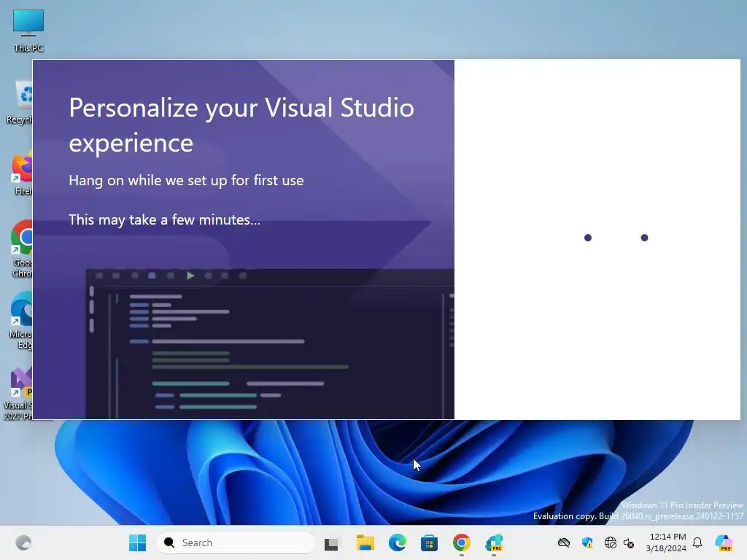
Task: Open the network status tray icon
Action: tap(611, 542)
